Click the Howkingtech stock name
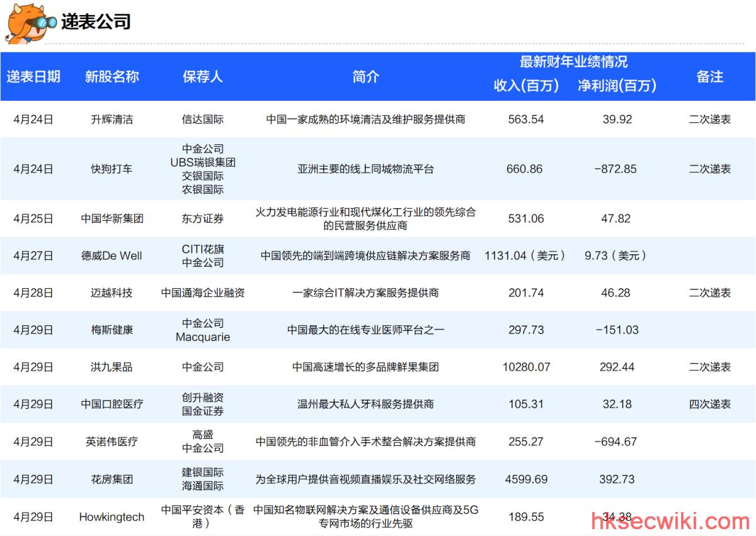This screenshot has height=536, width=756. pyautogui.click(x=112, y=517)
